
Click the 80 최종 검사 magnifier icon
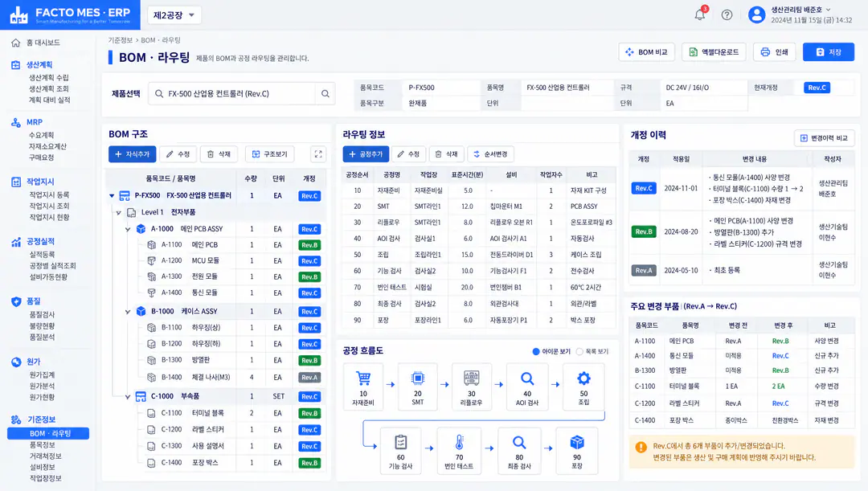tap(518, 442)
